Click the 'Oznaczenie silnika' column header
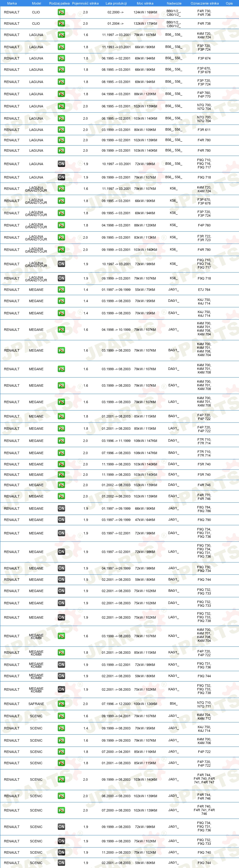Image resolution: width=239 pixels, height=868 pixels. click(x=204, y=3)
